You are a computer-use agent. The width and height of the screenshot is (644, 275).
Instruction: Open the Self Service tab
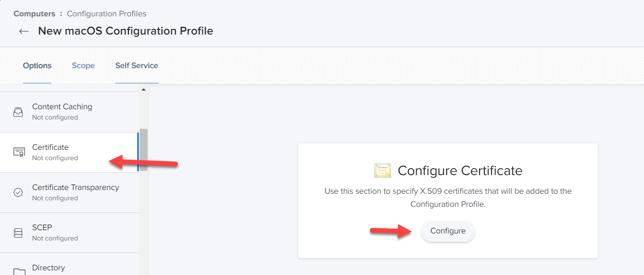pos(137,66)
